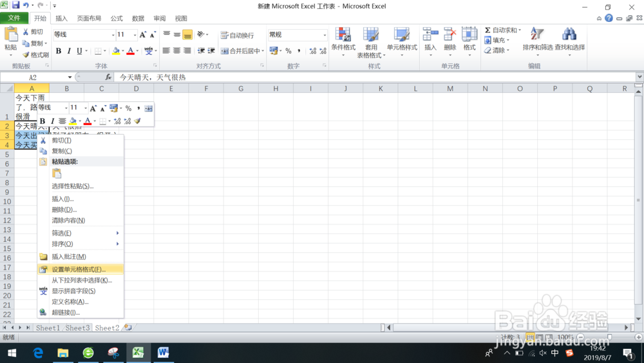Choose 插入批注 in context menu
Screen dimensions: 644x363
(80, 257)
